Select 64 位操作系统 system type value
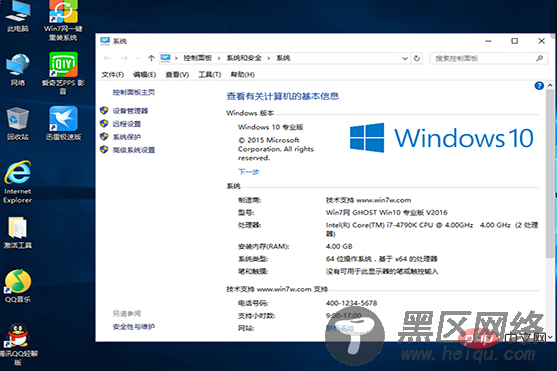 coord(382,259)
